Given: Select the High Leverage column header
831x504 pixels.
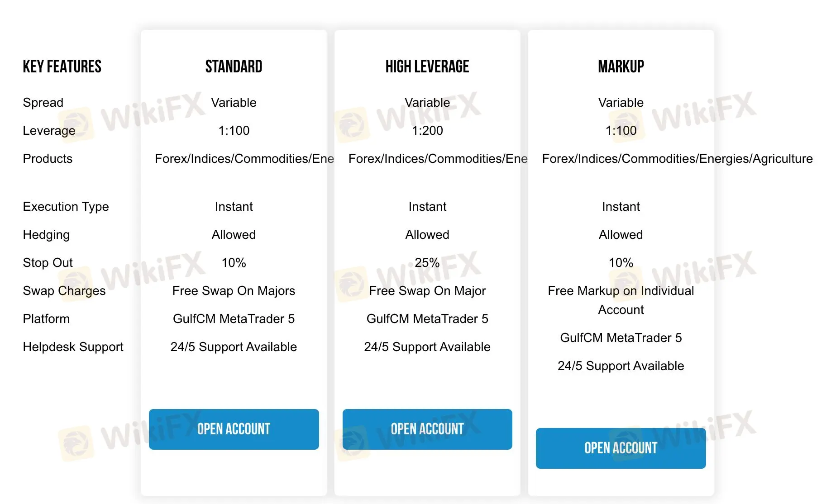Looking at the screenshot, I should tap(427, 66).
